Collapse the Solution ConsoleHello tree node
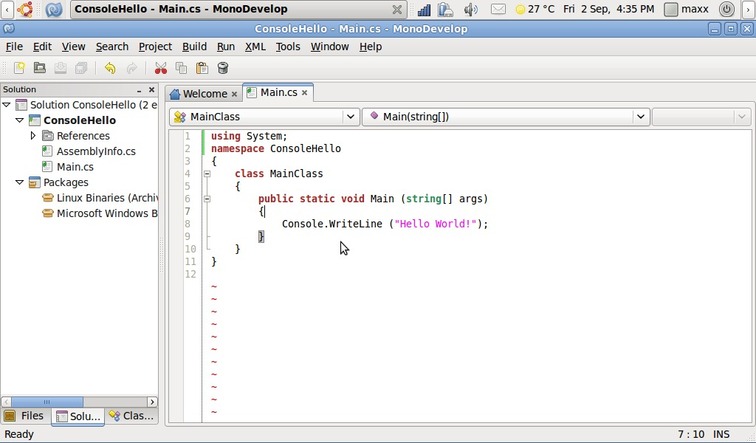This screenshot has height=443, width=756. click(x=7, y=105)
